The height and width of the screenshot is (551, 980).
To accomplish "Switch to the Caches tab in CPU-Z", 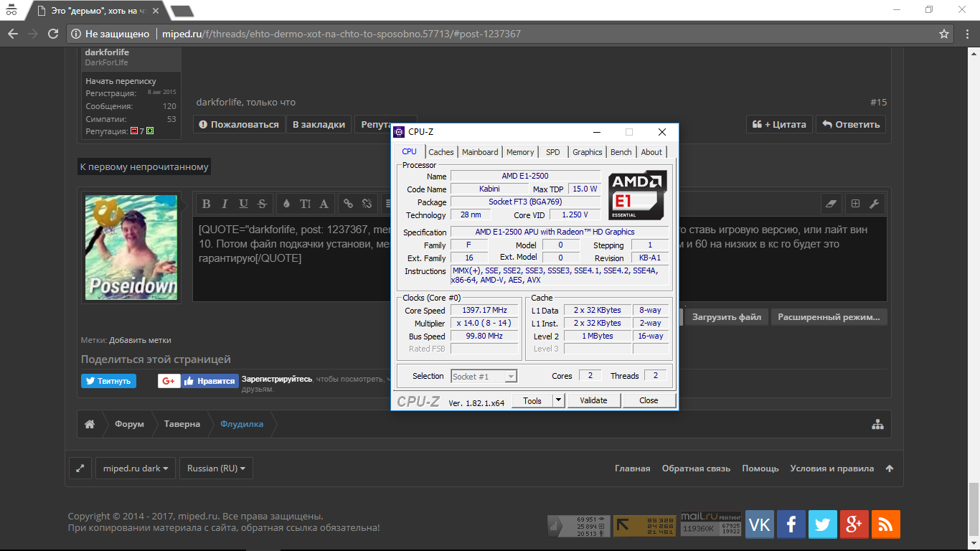I will click(x=441, y=152).
